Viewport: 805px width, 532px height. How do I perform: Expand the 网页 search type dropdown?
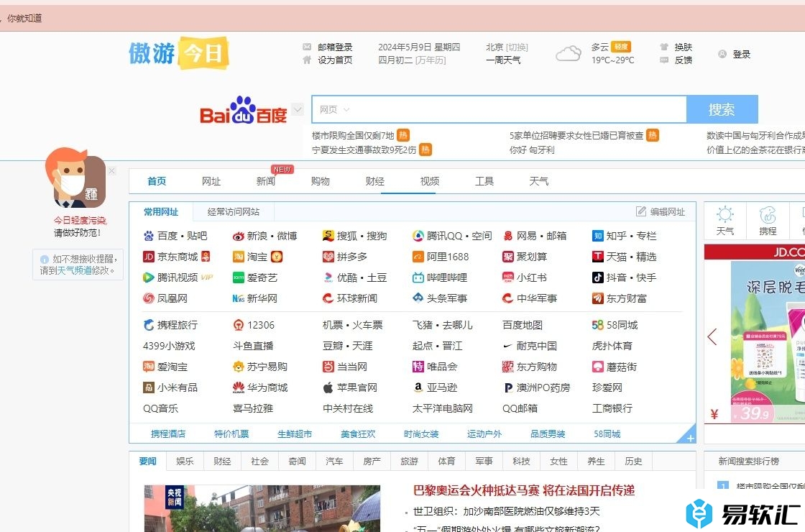[x=334, y=109]
